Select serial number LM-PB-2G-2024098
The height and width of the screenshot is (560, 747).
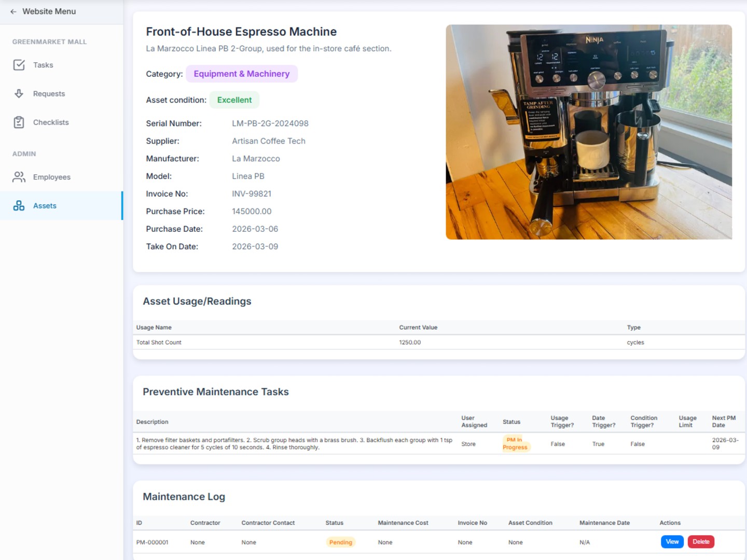click(x=270, y=123)
